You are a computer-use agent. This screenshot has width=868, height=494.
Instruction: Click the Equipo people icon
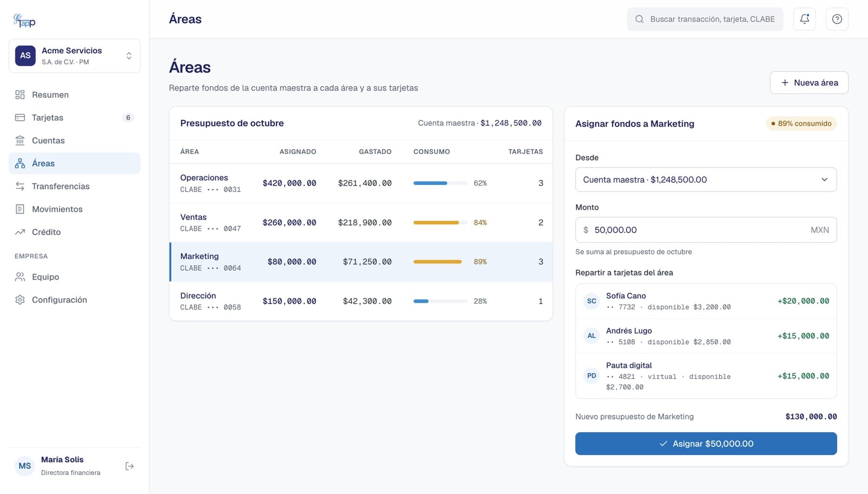pos(20,277)
